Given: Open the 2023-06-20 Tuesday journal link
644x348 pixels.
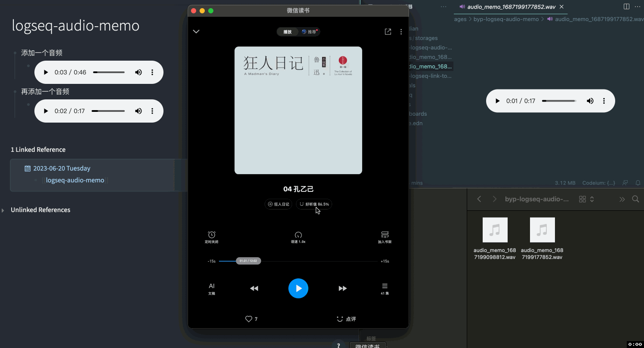Looking at the screenshot, I should 62,168.
